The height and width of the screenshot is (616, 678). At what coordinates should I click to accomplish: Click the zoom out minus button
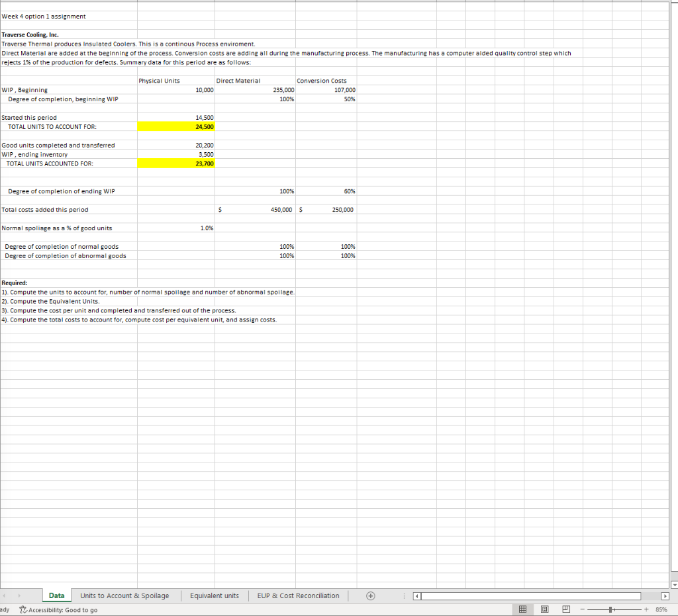tap(583, 609)
